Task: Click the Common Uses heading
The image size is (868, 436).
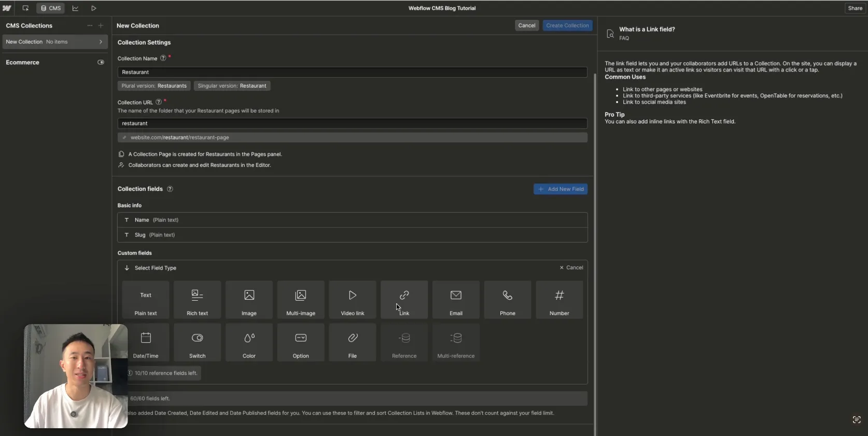Action: pos(625,77)
